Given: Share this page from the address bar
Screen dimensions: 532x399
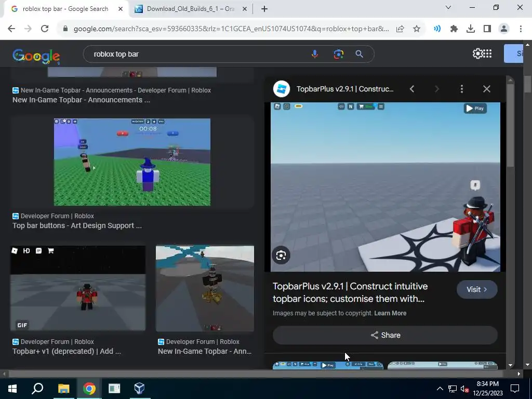Looking at the screenshot, I should tap(400, 29).
